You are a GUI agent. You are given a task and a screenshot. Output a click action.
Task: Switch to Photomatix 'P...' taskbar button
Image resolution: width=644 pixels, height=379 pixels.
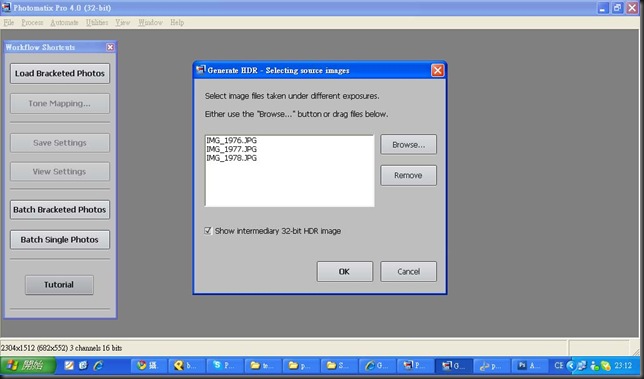coord(415,365)
